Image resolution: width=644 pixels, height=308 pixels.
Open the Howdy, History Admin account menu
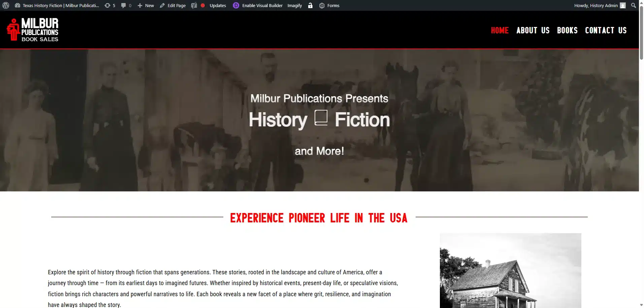pos(595,5)
